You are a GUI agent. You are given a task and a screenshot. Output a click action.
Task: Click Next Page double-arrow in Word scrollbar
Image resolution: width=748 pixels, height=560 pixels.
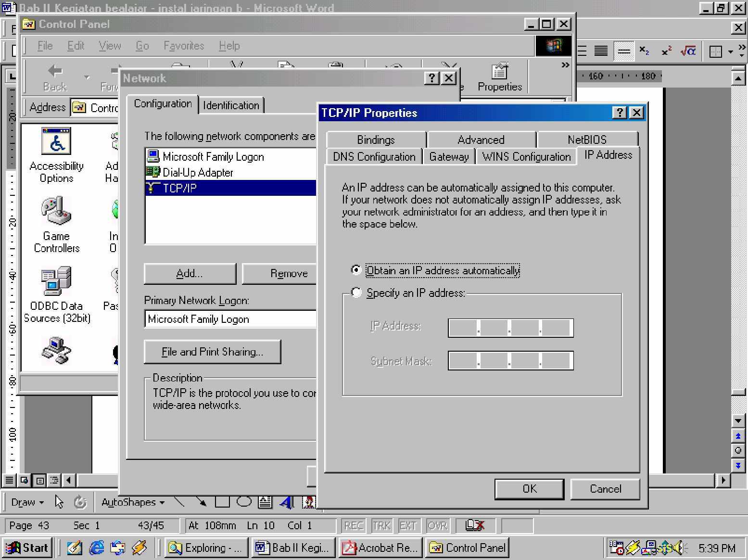738,465
